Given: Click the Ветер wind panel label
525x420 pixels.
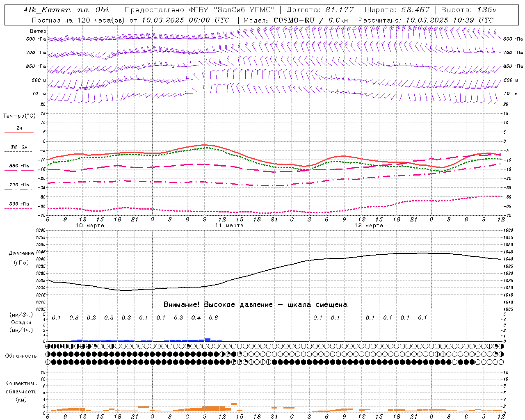Looking at the screenshot, I should click(x=38, y=31).
